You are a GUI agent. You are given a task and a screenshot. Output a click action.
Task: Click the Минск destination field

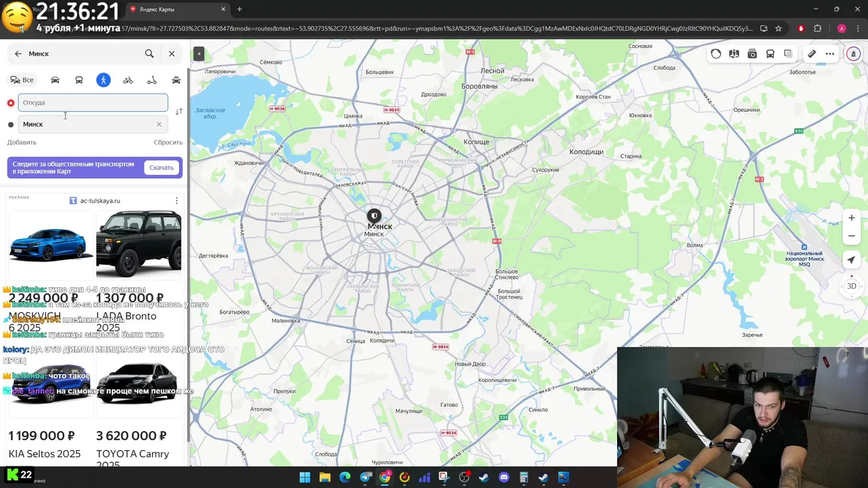(x=93, y=124)
